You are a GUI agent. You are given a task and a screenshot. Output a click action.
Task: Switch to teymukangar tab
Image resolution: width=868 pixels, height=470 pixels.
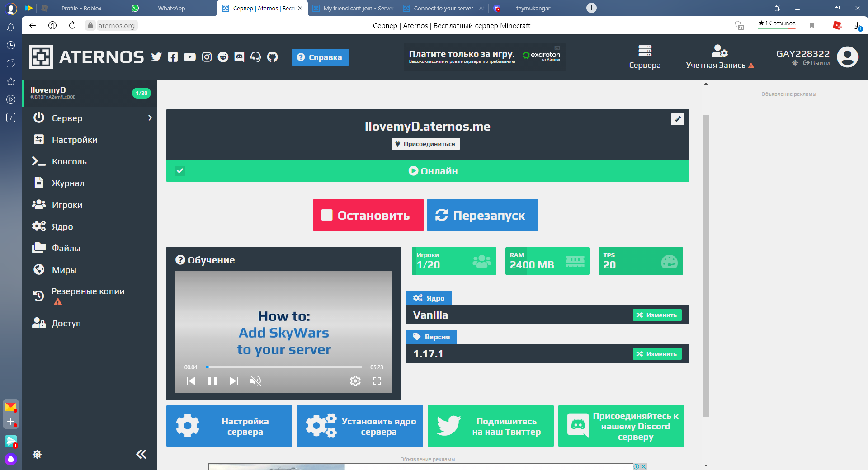(x=533, y=8)
